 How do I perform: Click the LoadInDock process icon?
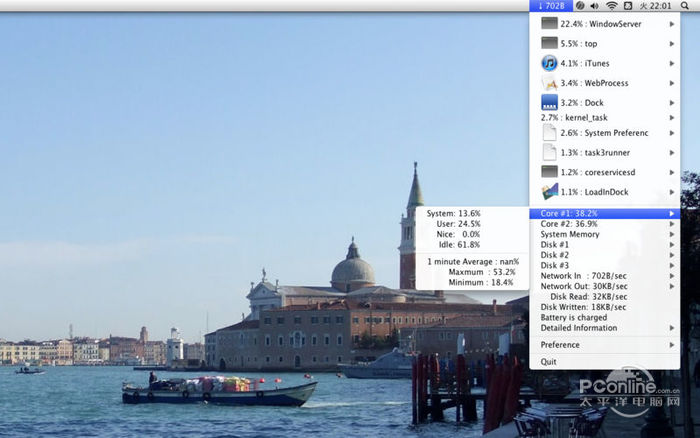548,191
